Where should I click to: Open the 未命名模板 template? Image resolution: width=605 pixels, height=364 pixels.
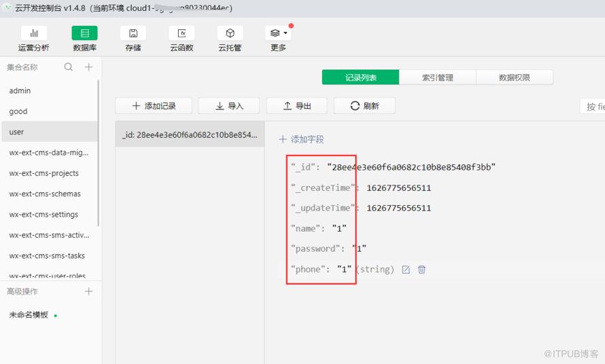pos(29,315)
